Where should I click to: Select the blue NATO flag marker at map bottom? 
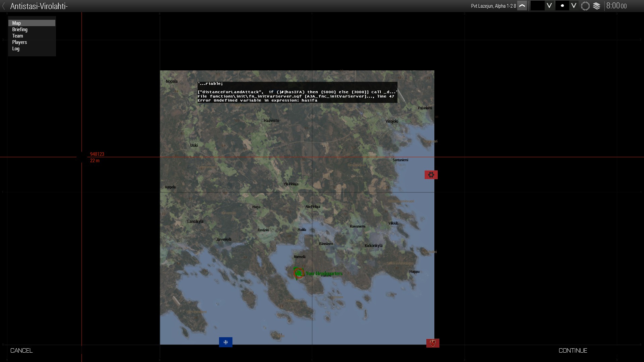point(226,342)
